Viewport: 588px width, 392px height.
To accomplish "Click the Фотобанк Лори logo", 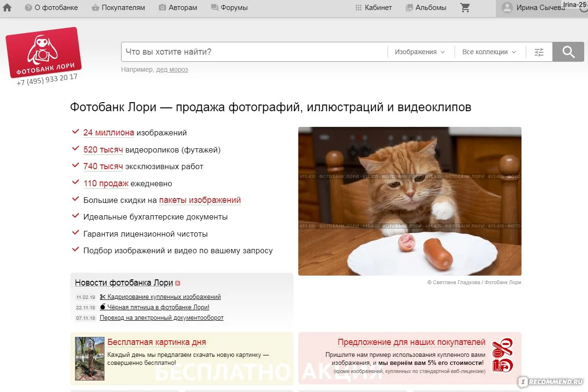I will click(43, 52).
